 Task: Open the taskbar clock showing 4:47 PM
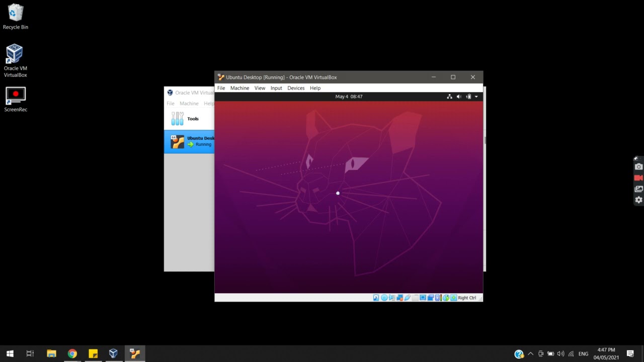pyautogui.click(x=606, y=353)
